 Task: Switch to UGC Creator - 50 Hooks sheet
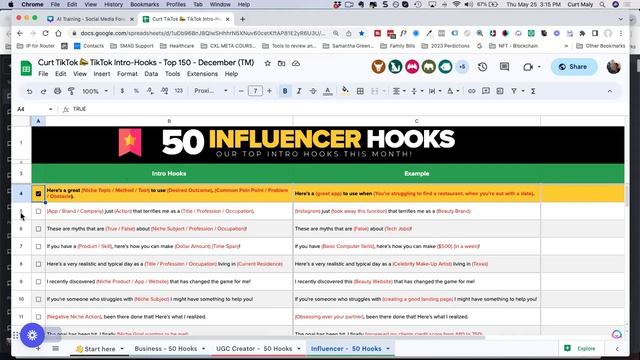(x=254, y=349)
